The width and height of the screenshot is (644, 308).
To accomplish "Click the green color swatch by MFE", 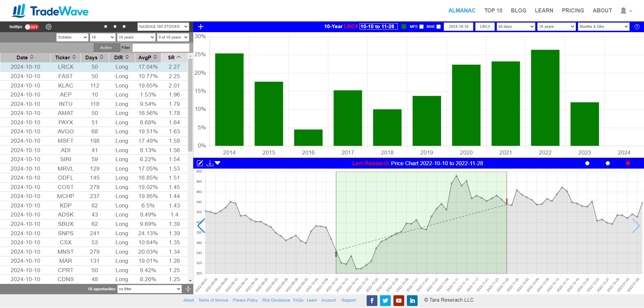I will (x=404, y=27).
